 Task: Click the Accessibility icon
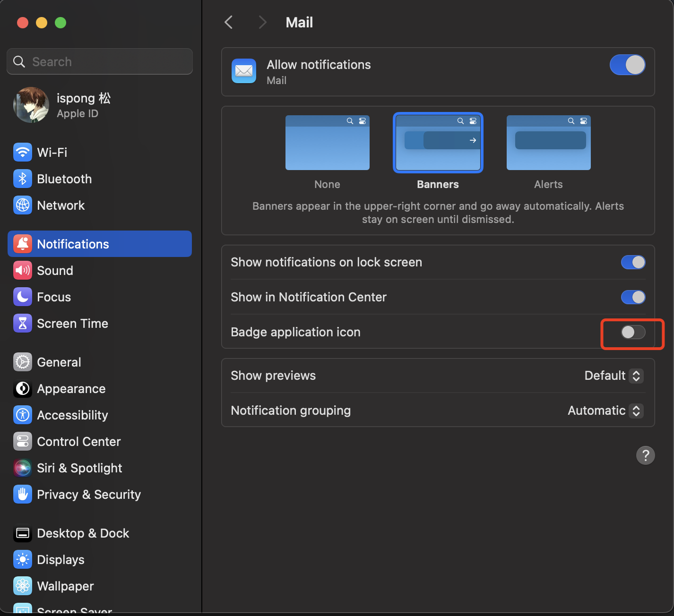[23, 415]
